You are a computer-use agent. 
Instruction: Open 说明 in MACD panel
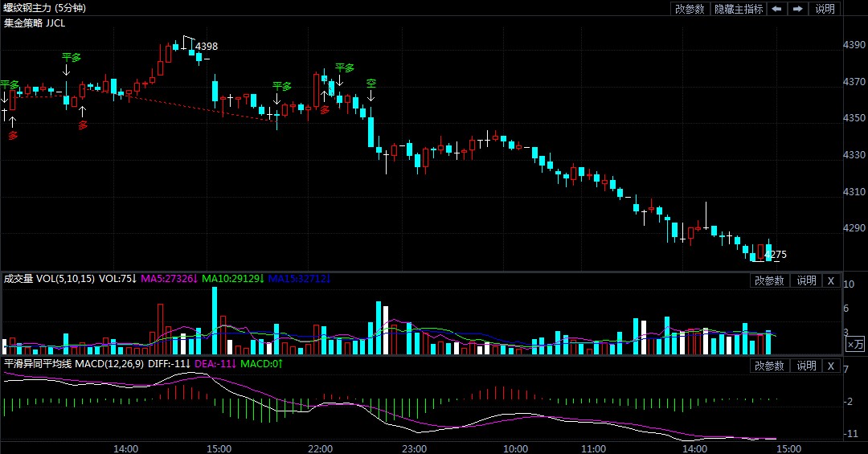coord(806,366)
